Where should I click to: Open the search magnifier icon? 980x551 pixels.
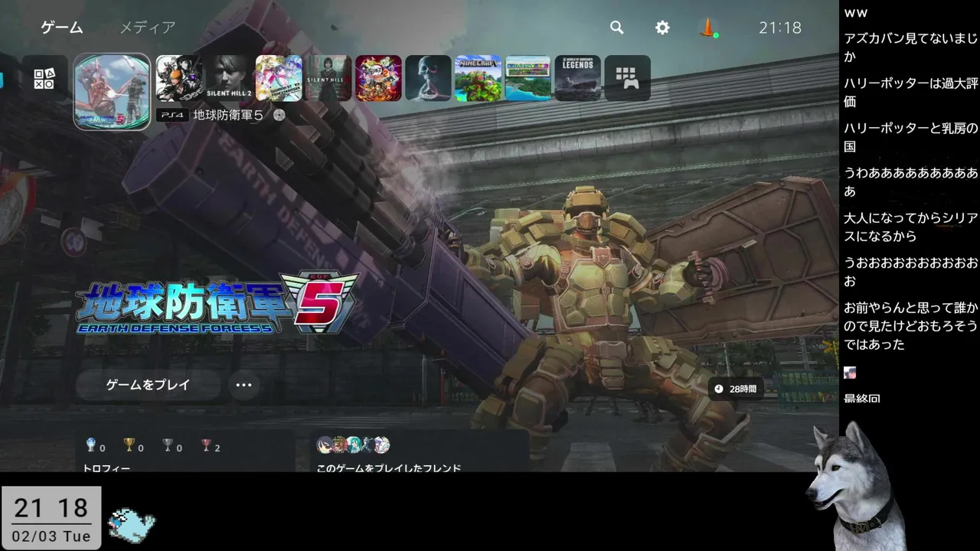(616, 28)
